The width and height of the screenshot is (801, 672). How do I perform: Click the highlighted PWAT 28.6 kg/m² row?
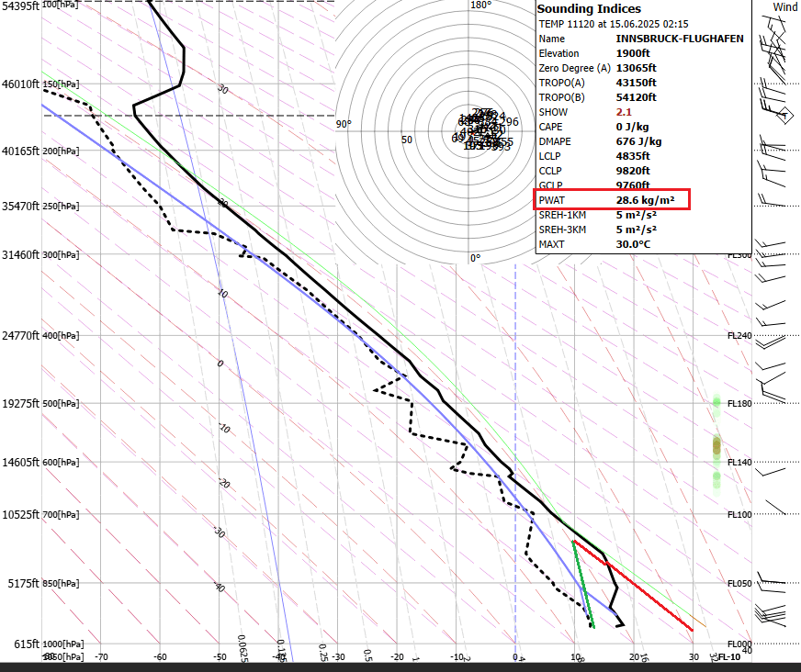(610, 200)
